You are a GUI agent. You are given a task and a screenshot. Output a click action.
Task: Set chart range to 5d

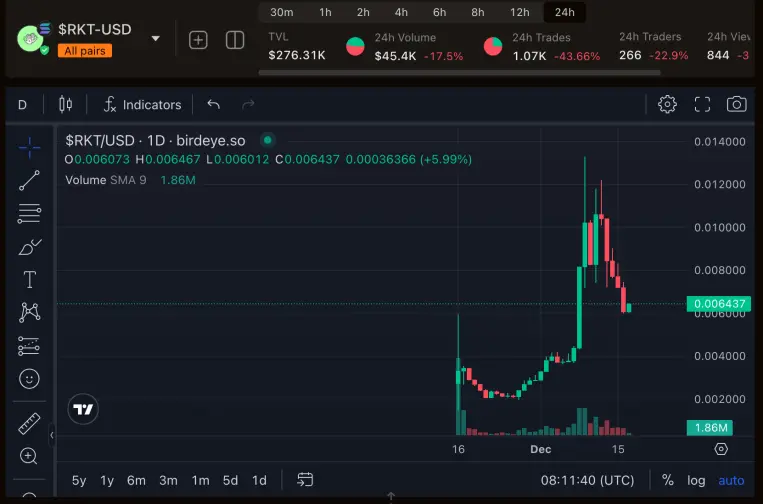tap(230, 480)
